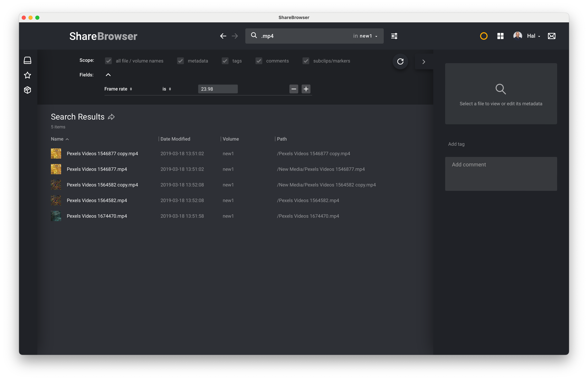Click the forward navigation arrow
588x380 pixels.
(x=235, y=36)
